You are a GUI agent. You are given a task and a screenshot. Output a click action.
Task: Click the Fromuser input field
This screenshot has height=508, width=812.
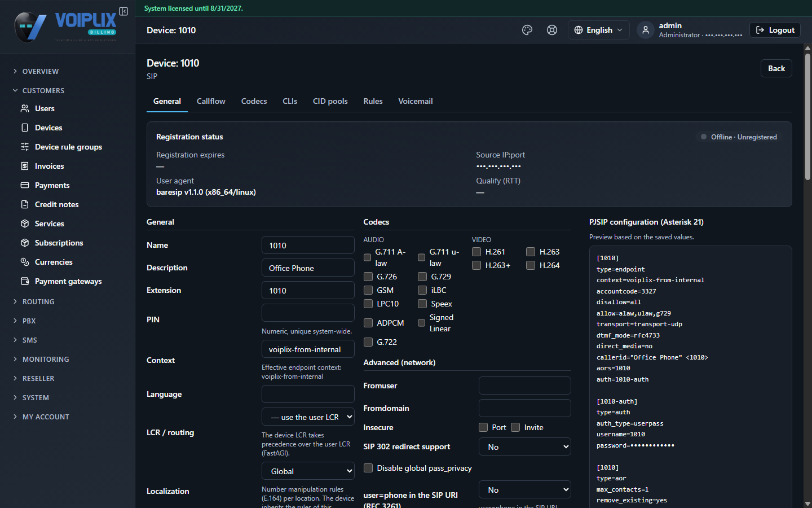(525, 386)
